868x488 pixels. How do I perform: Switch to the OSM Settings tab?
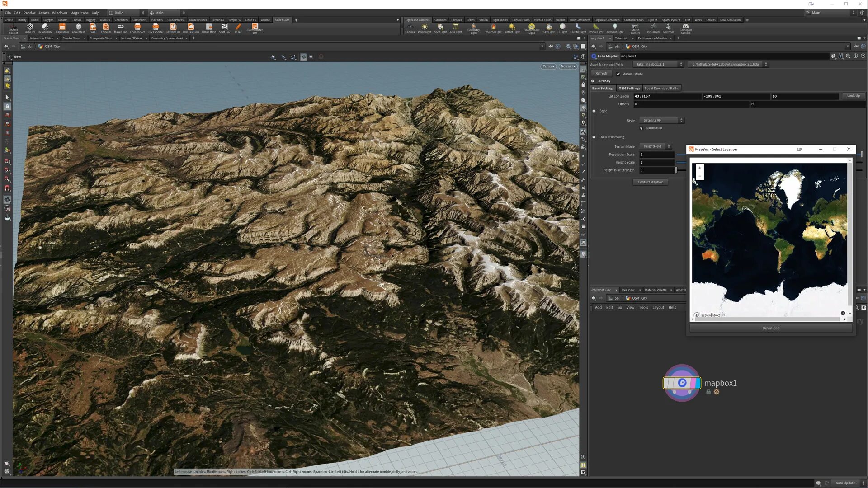(x=629, y=89)
